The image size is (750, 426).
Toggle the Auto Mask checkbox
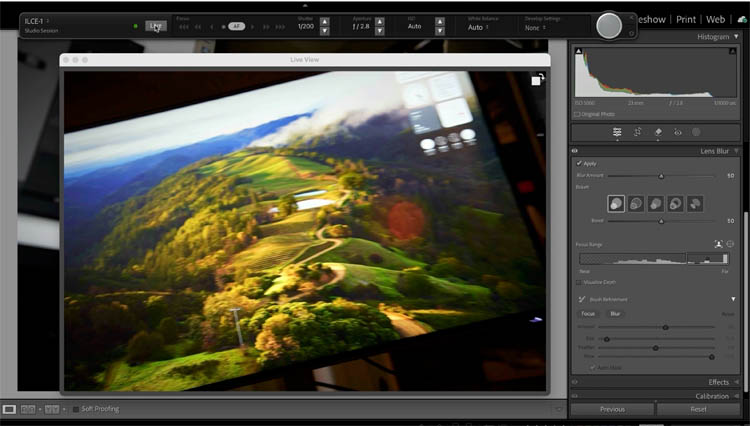[x=593, y=367]
